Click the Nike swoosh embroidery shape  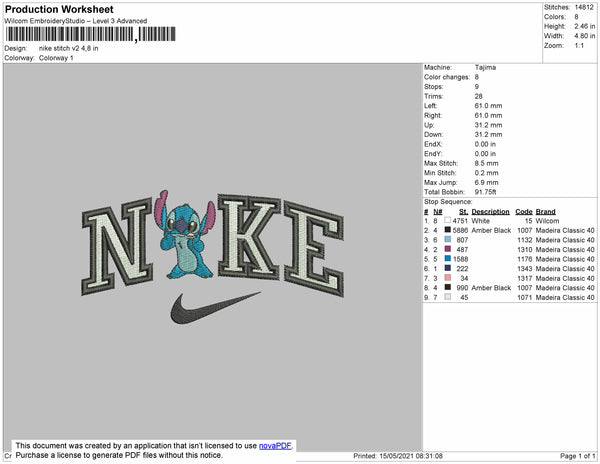[x=215, y=308]
